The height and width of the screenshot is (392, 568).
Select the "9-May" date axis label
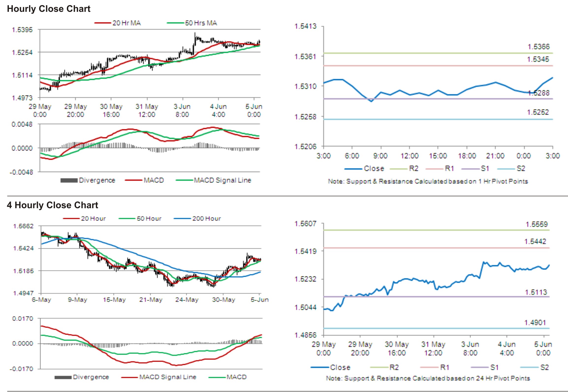point(78,300)
